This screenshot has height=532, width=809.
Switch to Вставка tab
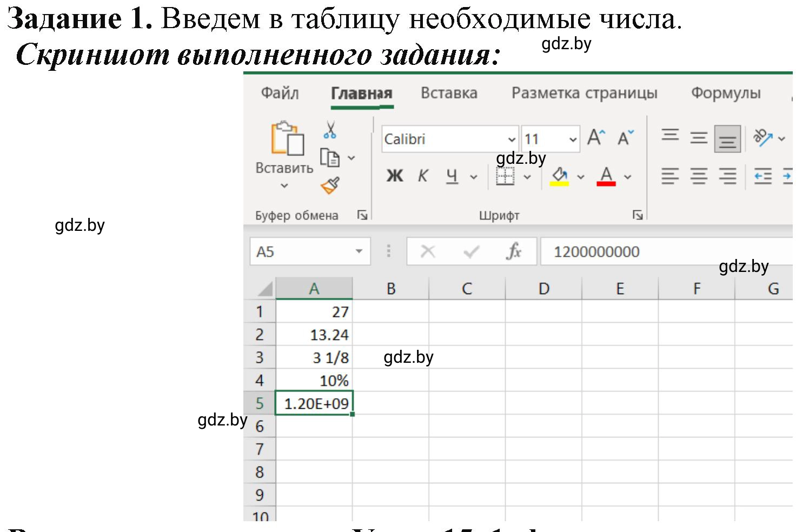pos(449,93)
